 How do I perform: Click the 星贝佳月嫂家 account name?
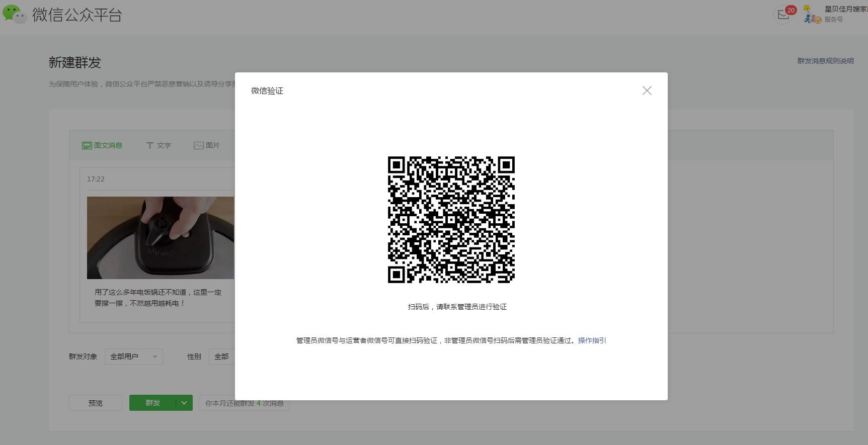coord(846,9)
